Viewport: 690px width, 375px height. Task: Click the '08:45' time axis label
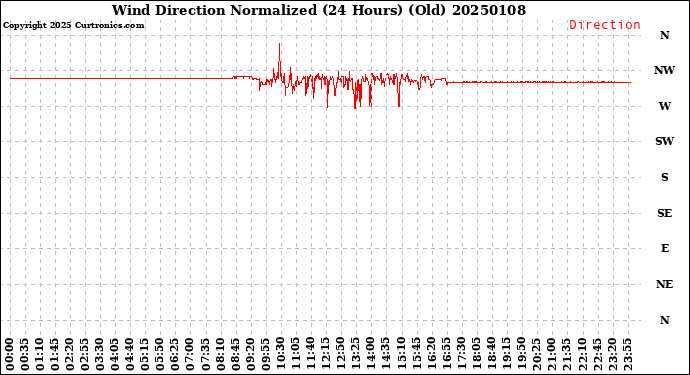click(235, 355)
